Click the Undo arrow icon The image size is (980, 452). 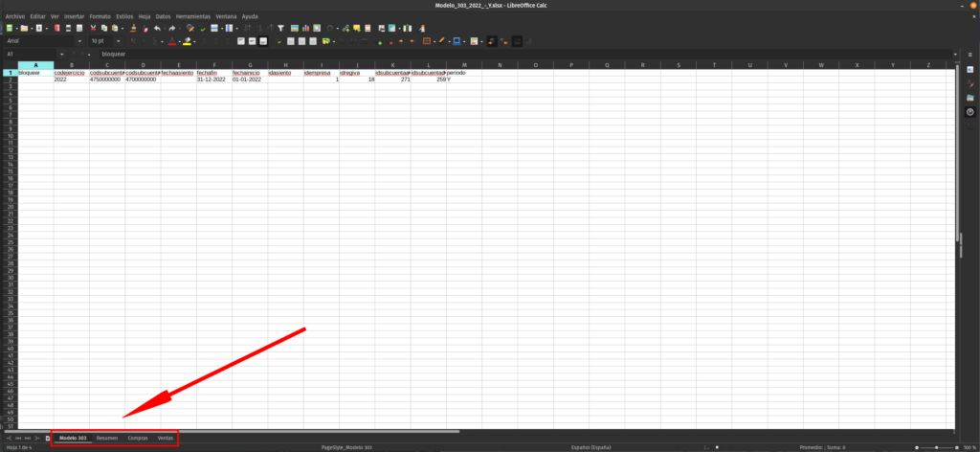coord(157,29)
